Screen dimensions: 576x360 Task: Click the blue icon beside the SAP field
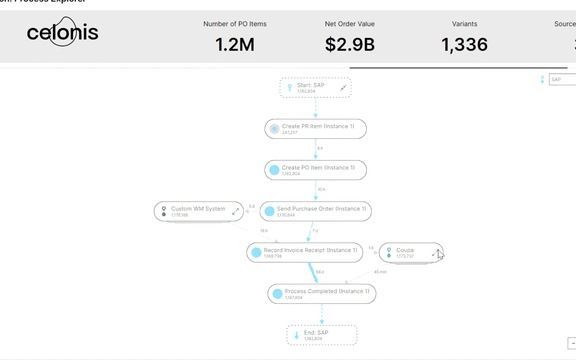click(542, 79)
